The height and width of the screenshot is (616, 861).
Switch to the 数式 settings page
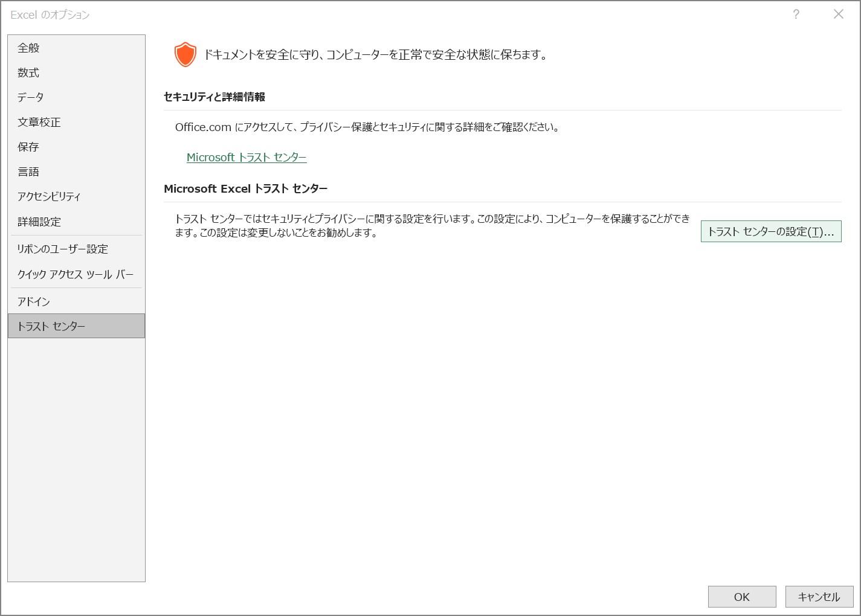pyautogui.click(x=28, y=72)
